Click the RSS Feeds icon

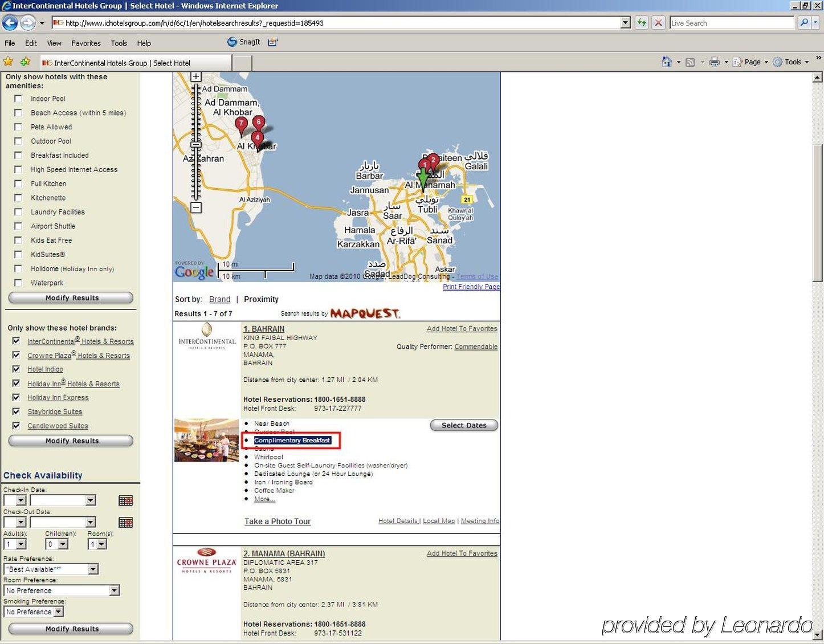(x=690, y=62)
